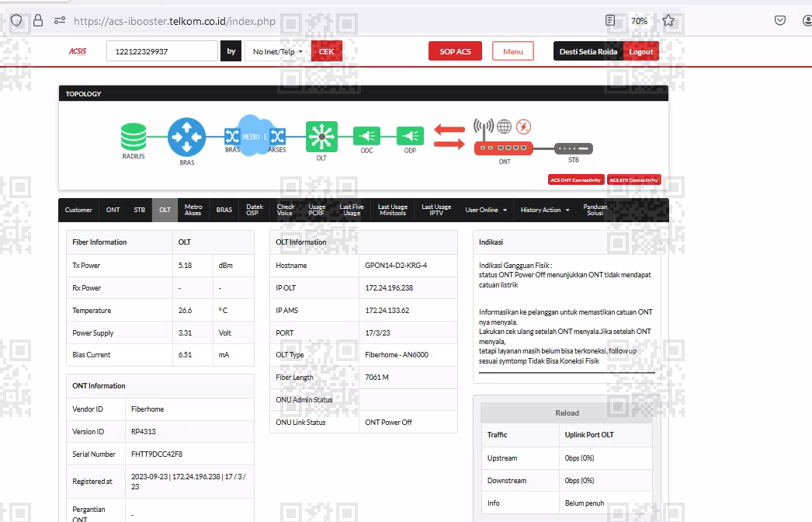Bookmark this page with star icon
Viewport: 812px width, 522px height.
point(668,21)
